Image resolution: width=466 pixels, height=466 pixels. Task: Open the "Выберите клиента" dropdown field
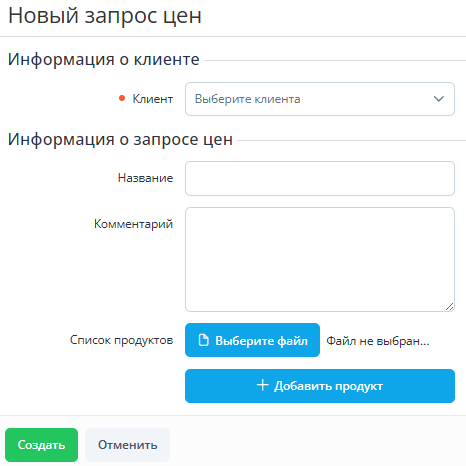pyautogui.click(x=320, y=99)
